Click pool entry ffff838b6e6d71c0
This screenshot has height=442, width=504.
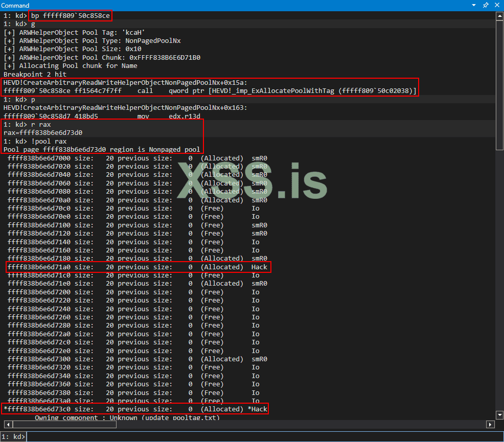[133, 275]
